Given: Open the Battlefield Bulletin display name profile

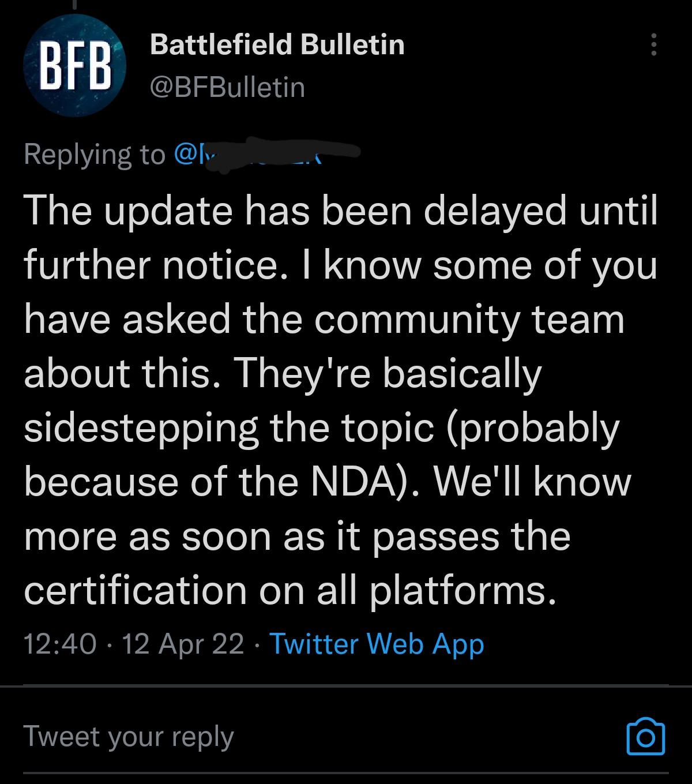Looking at the screenshot, I should point(277,44).
